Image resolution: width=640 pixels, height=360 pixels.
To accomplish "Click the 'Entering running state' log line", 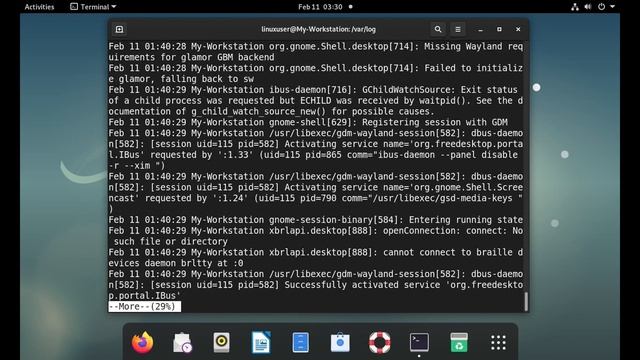I will (466, 220).
